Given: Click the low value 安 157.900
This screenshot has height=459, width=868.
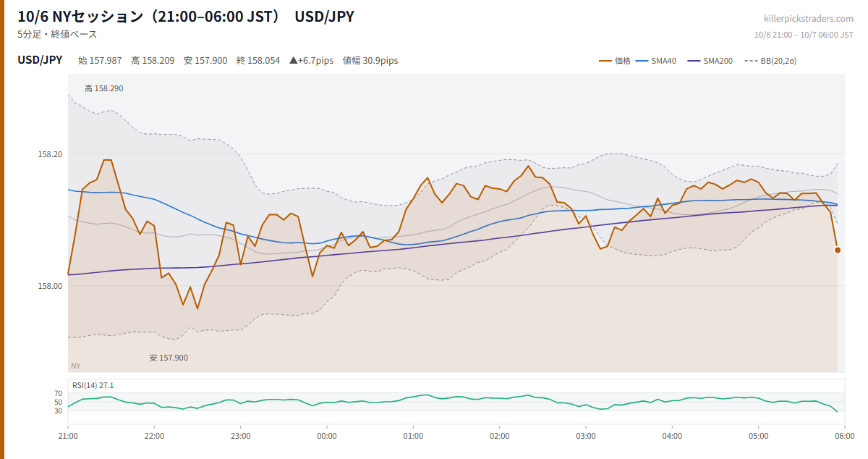Looking at the screenshot, I should 205,61.
